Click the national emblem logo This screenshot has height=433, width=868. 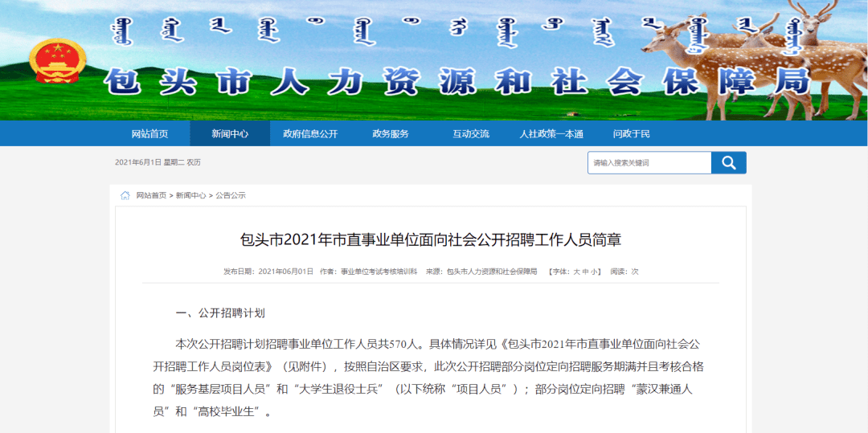[58, 61]
